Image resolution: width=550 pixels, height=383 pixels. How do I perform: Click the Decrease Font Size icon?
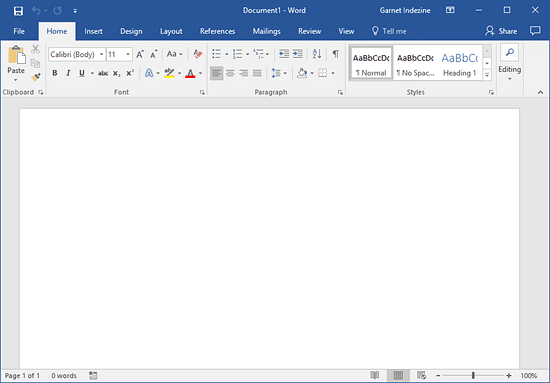pyautogui.click(x=154, y=54)
